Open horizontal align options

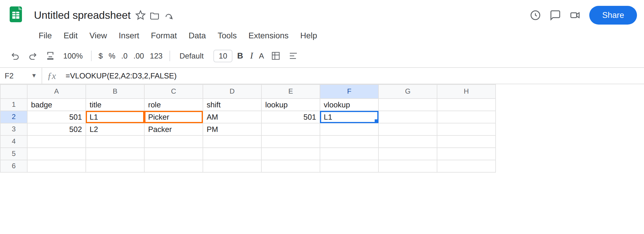(293, 56)
